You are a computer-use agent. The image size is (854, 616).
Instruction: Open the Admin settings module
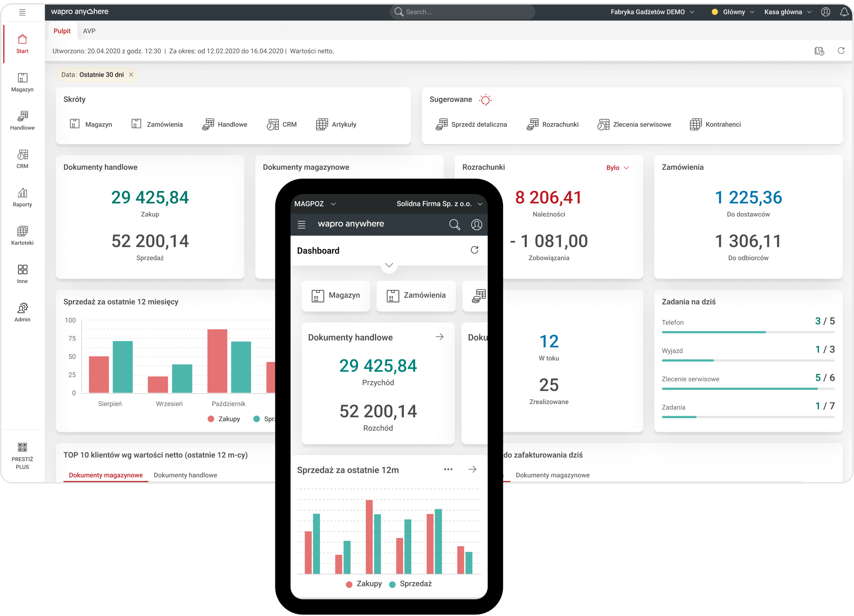click(22, 312)
